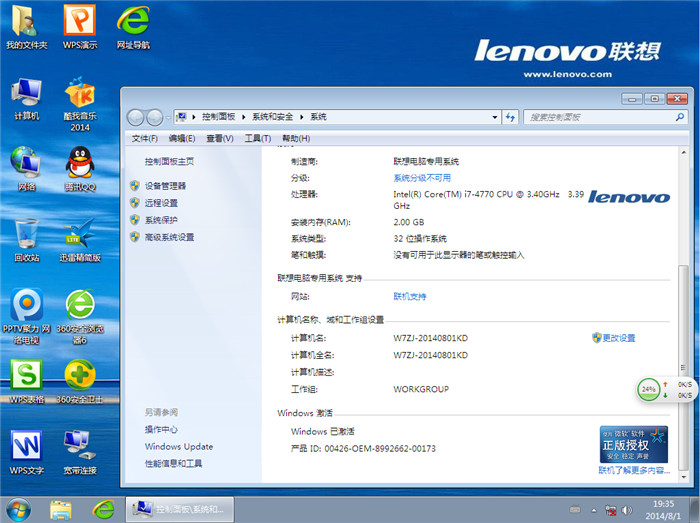Click the refresh button beside the address bar
The width and height of the screenshot is (700, 523).
coord(510,117)
